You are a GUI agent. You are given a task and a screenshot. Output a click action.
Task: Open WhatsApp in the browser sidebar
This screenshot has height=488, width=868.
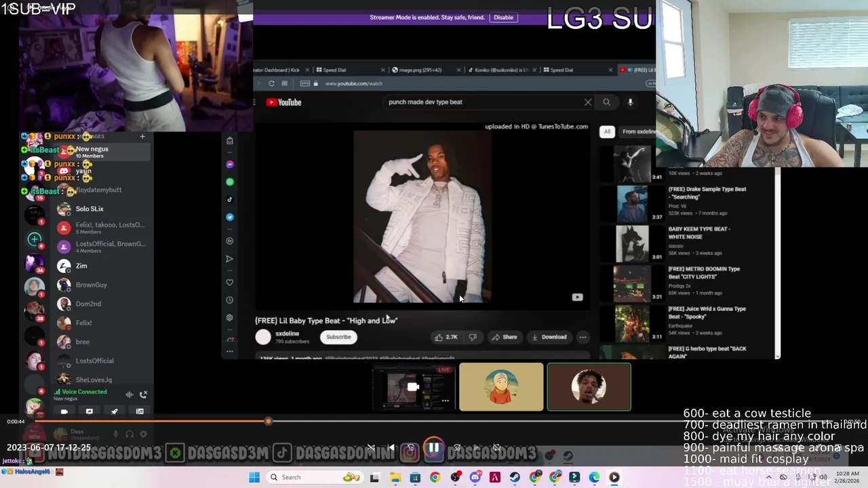point(230,182)
